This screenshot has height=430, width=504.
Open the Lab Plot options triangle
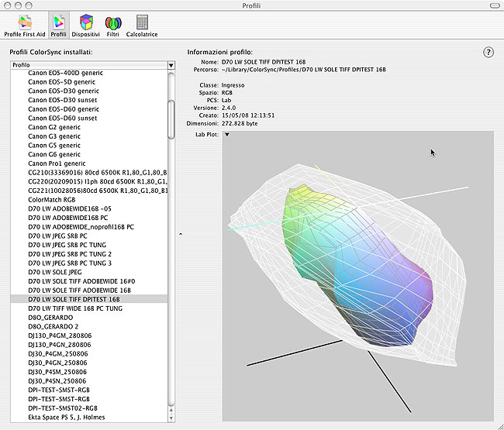227,134
